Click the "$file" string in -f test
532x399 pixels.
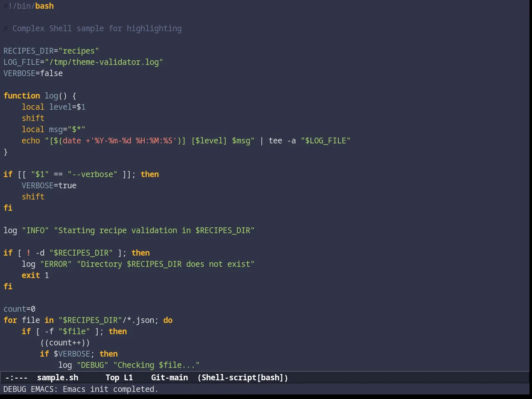pyautogui.click(x=74, y=331)
